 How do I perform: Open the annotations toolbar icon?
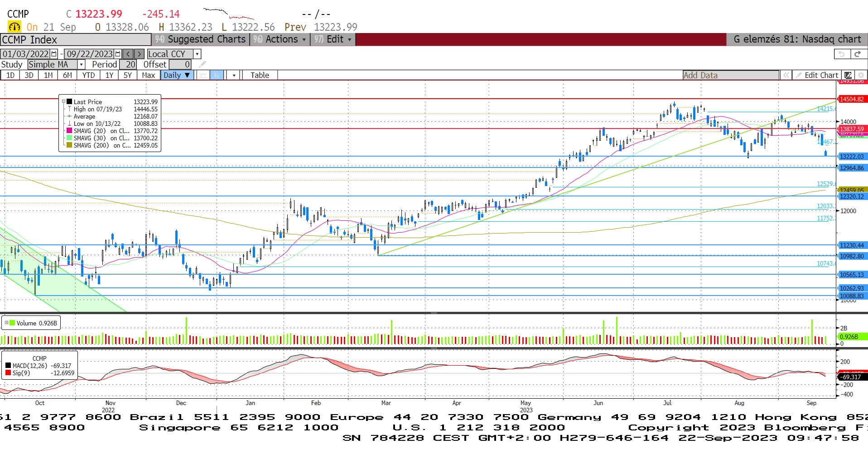click(848, 75)
